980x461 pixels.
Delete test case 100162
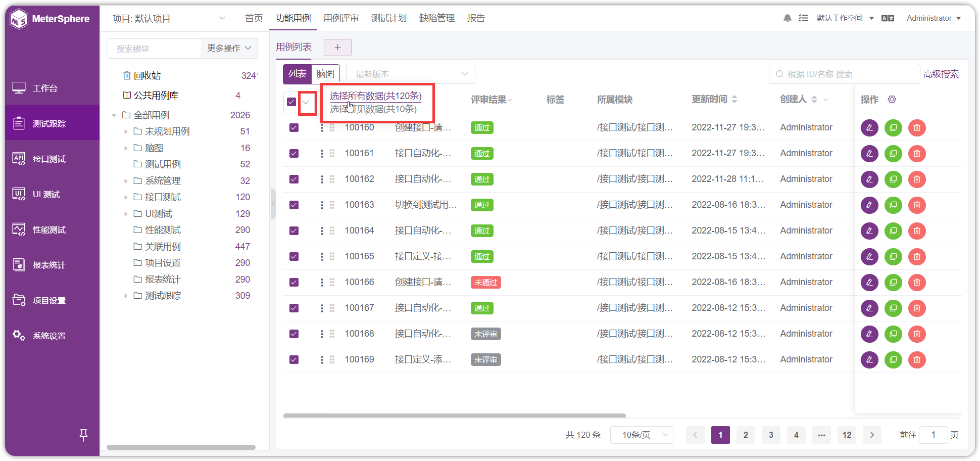tap(917, 179)
